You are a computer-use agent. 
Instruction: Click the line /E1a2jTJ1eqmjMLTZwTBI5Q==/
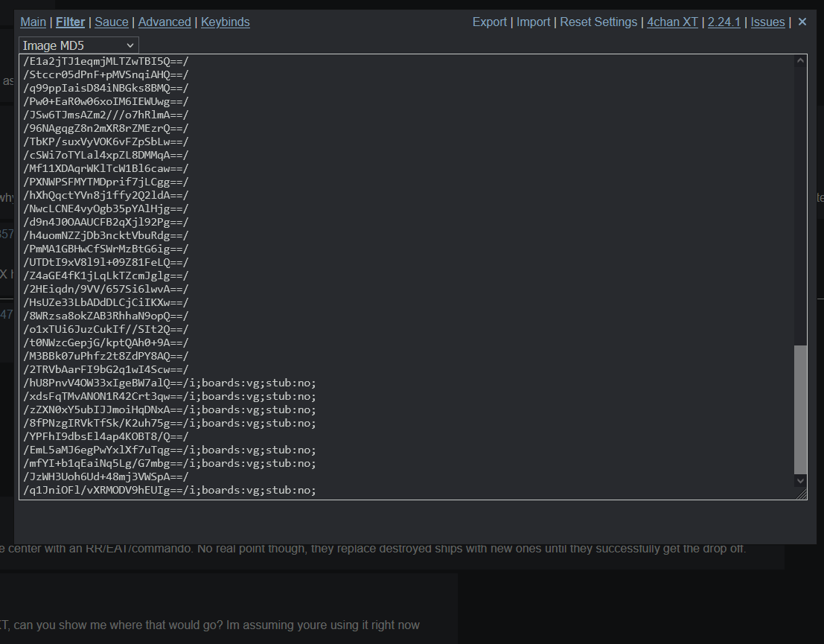(x=106, y=62)
